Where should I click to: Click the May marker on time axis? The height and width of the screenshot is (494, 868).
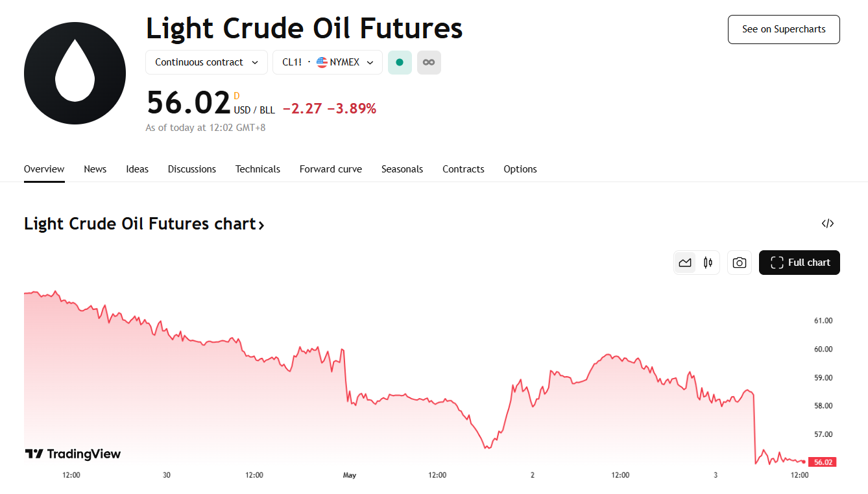click(350, 475)
